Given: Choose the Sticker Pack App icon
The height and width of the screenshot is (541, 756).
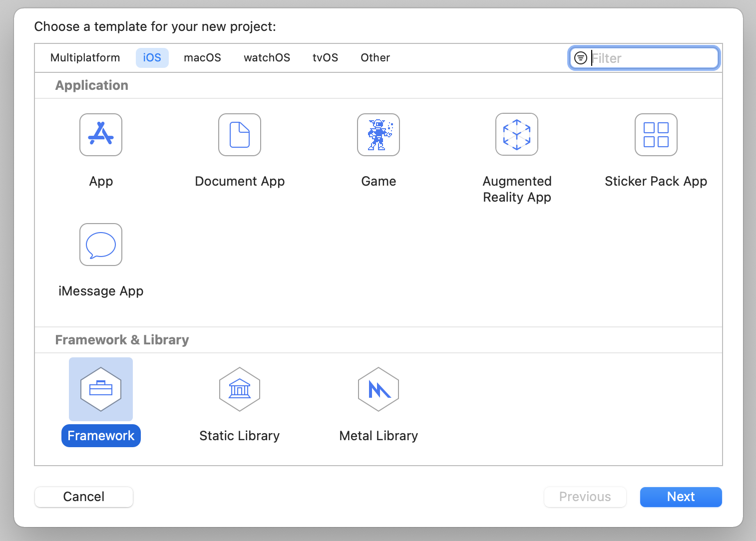Looking at the screenshot, I should [x=656, y=135].
